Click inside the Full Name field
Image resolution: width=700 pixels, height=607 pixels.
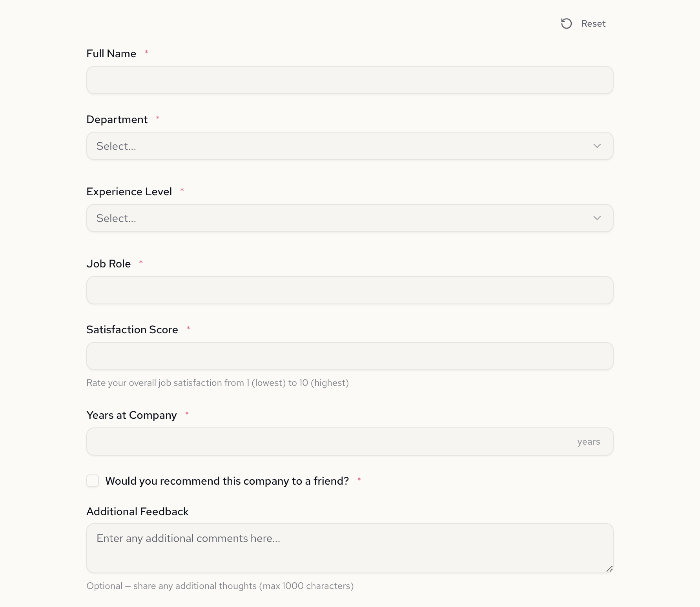349,80
